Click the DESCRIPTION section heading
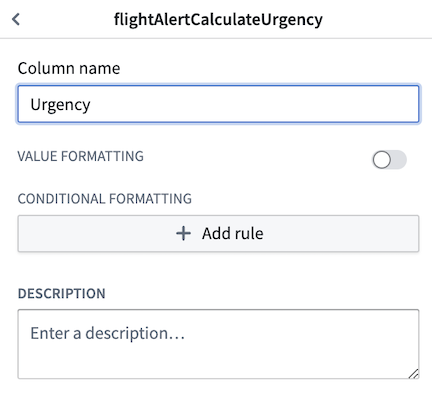432x417 pixels. pyautogui.click(x=62, y=294)
